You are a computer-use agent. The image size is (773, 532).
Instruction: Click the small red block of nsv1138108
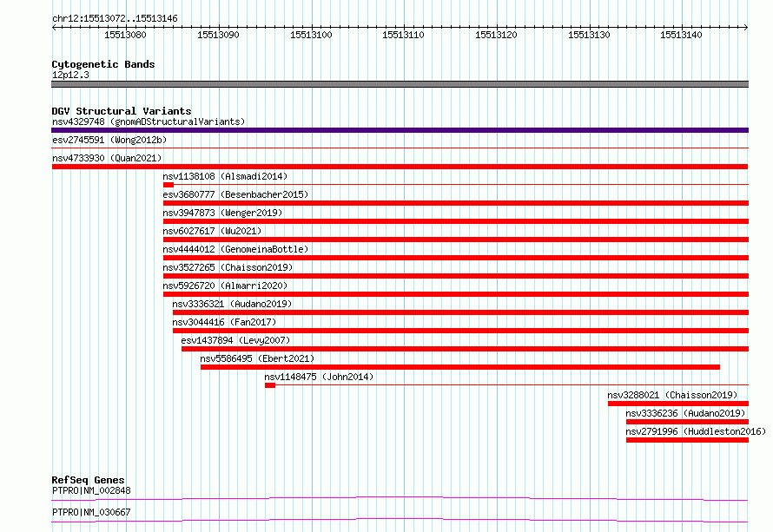[x=168, y=185]
